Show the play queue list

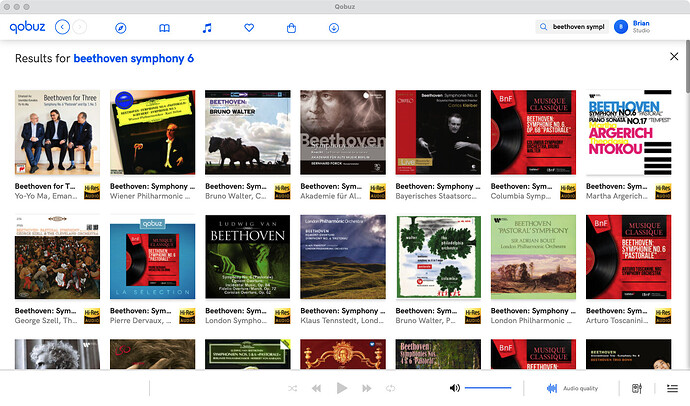pos(672,388)
